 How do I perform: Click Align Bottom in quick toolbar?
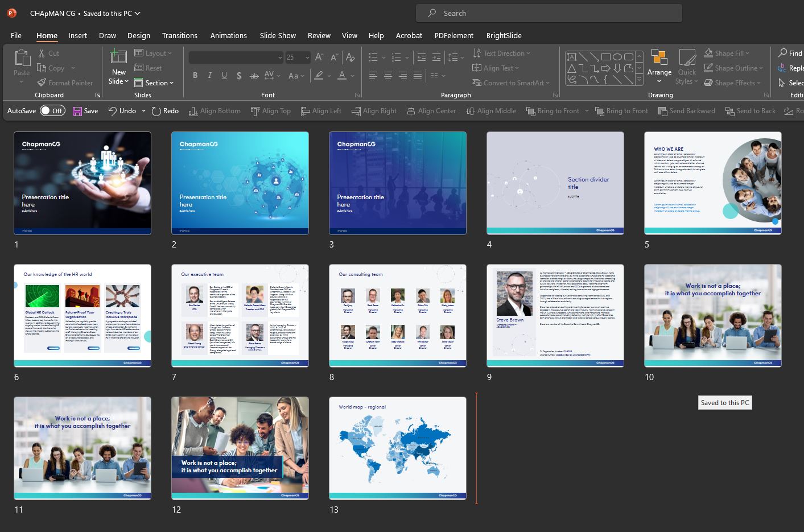coord(215,111)
